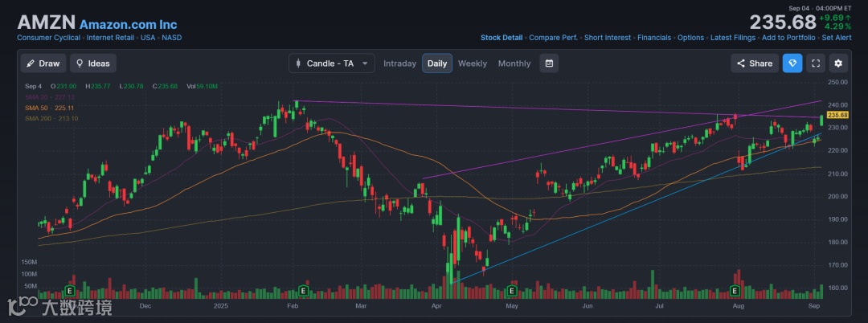Click the earnings marker near August
The image size is (868, 323).
coord(735,290)
